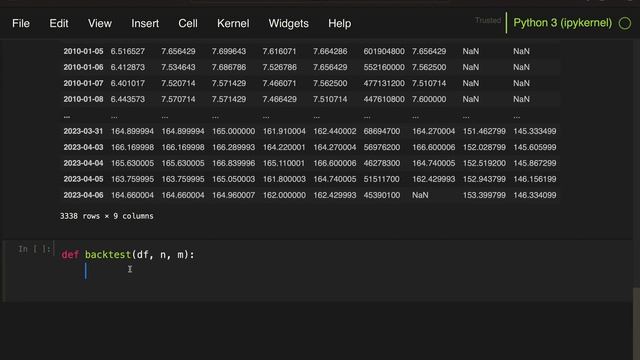Click cell value 151.462799

point(484,131)
